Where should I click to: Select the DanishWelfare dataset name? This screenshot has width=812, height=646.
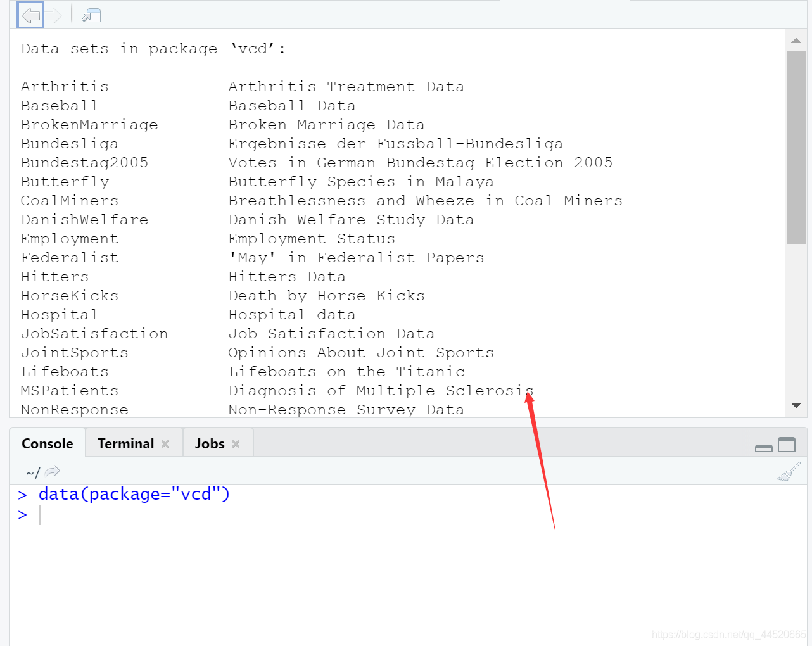tap(84, 220)
